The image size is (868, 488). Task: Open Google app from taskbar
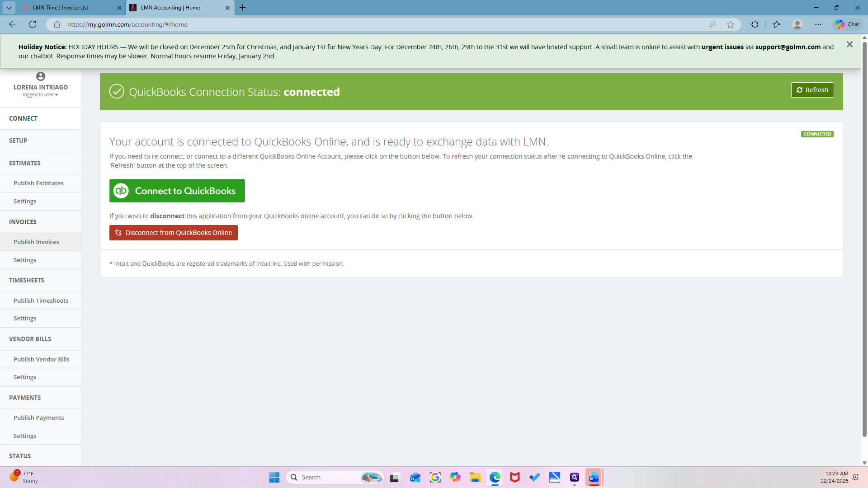(x=435, y=477)
